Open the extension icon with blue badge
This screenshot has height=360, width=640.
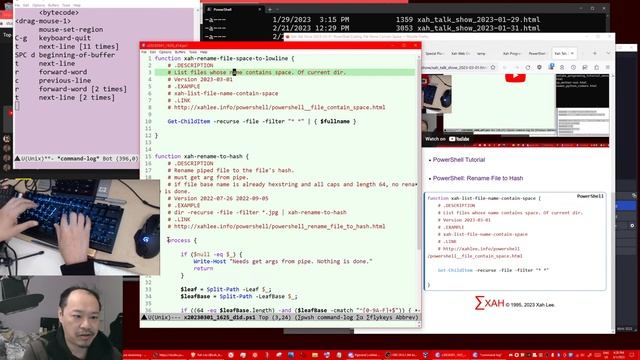pyautogui.click(x=551, y=67)
